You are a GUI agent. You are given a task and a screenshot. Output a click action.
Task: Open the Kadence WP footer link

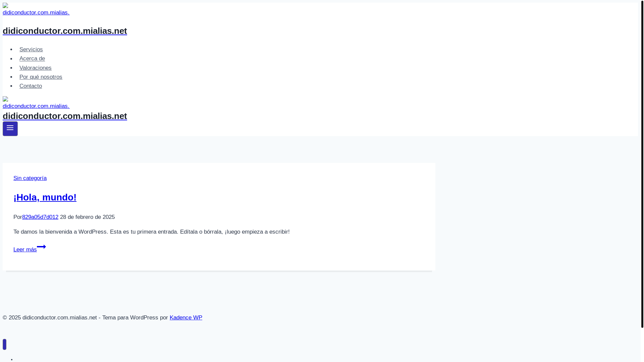186,317
